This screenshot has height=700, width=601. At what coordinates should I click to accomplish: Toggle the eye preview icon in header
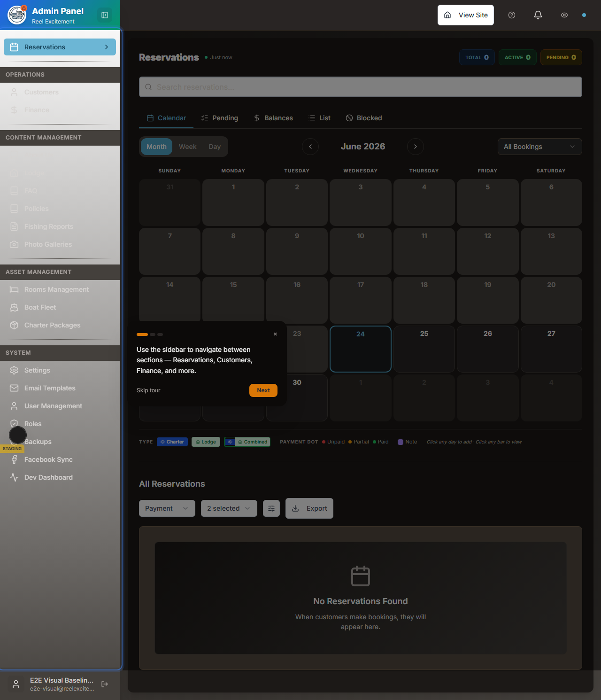tap(564, 15)
